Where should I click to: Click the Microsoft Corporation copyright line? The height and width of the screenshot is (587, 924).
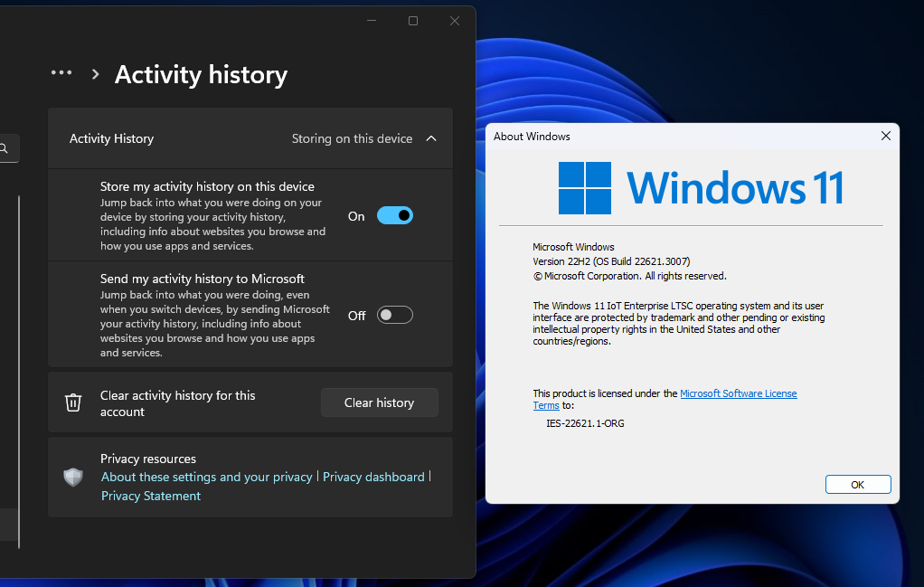[629, 276]
